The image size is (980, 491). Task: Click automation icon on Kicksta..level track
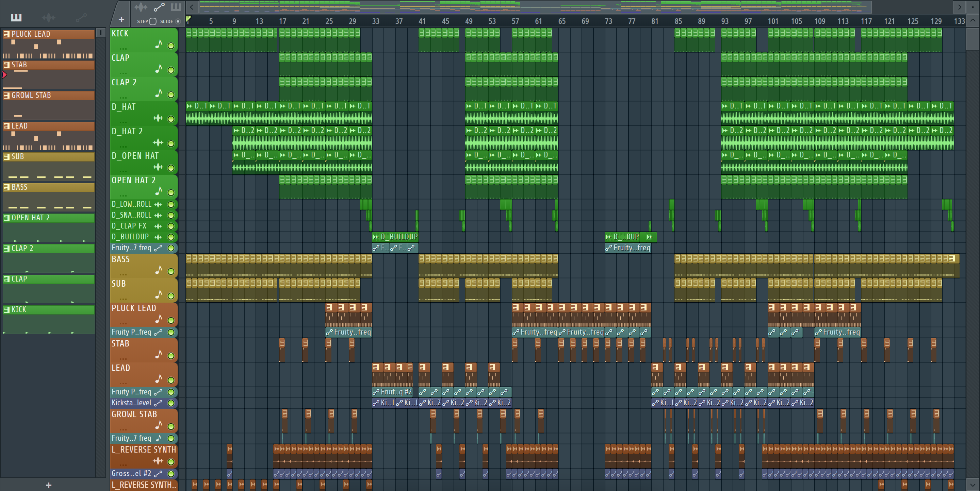[x=158, y=403]
